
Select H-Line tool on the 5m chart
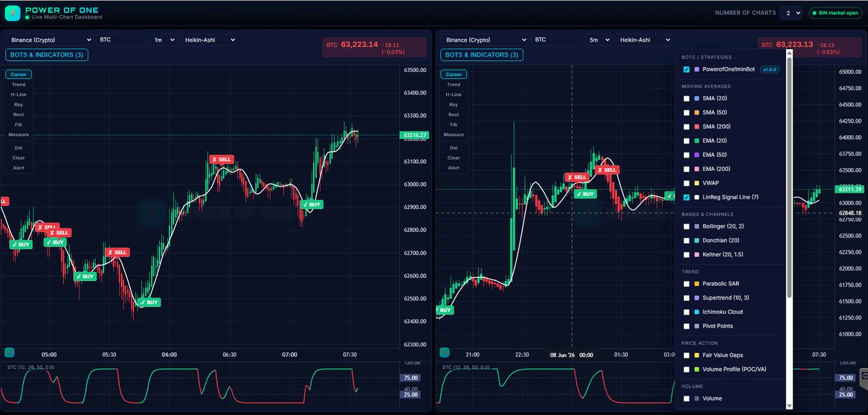454,94
